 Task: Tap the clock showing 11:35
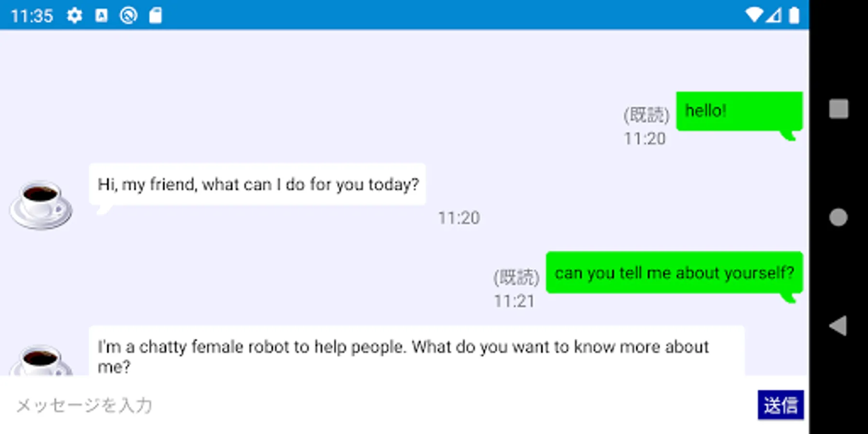[x=32, y=16]
